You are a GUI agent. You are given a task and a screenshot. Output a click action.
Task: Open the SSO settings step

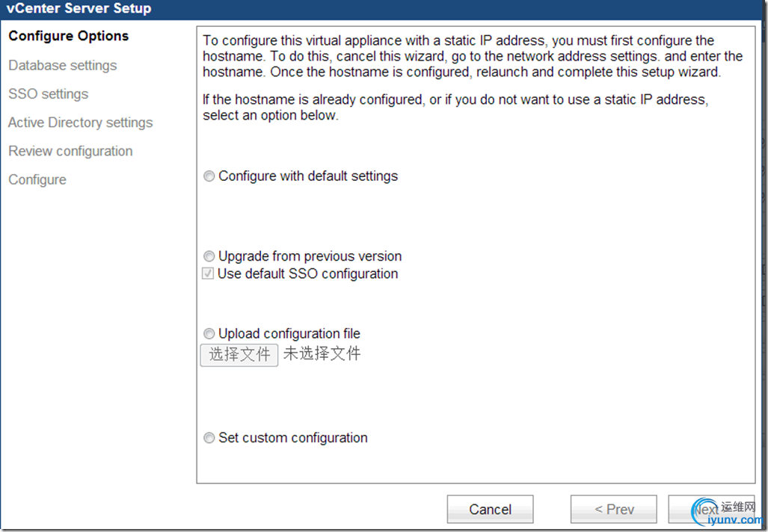click(x=48, y=93)
